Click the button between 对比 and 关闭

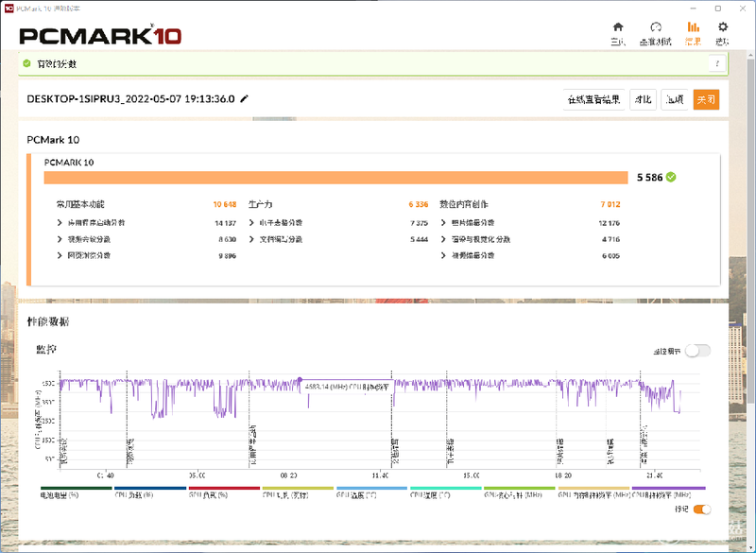coord(675,99)
